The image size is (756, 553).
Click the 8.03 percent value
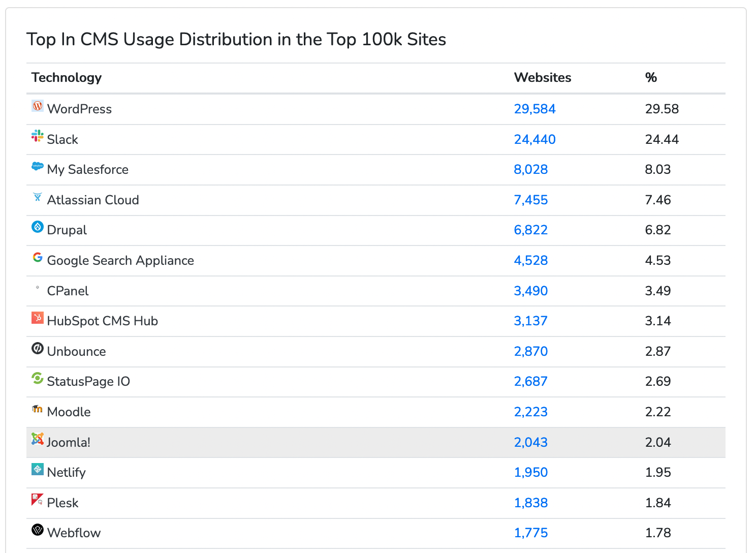coord(658,169)
